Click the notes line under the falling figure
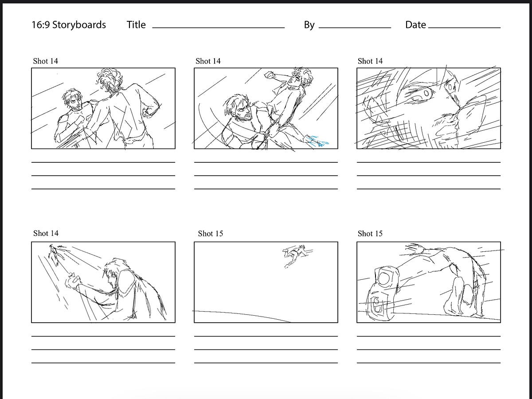 (x=266, y=336)
